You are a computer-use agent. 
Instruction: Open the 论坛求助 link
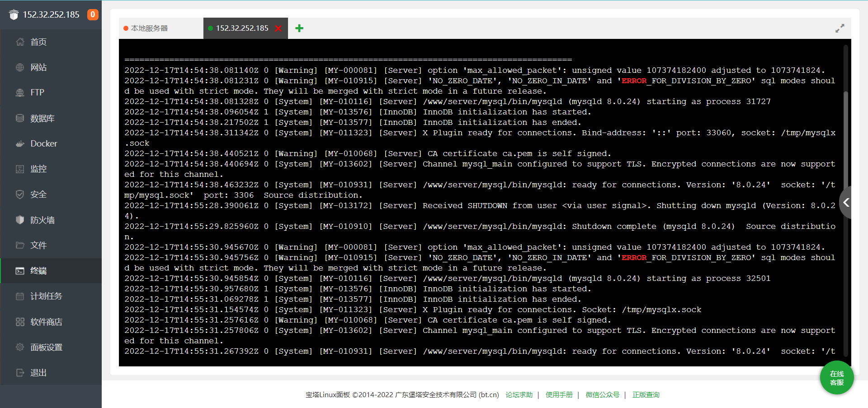pos(519,395)
